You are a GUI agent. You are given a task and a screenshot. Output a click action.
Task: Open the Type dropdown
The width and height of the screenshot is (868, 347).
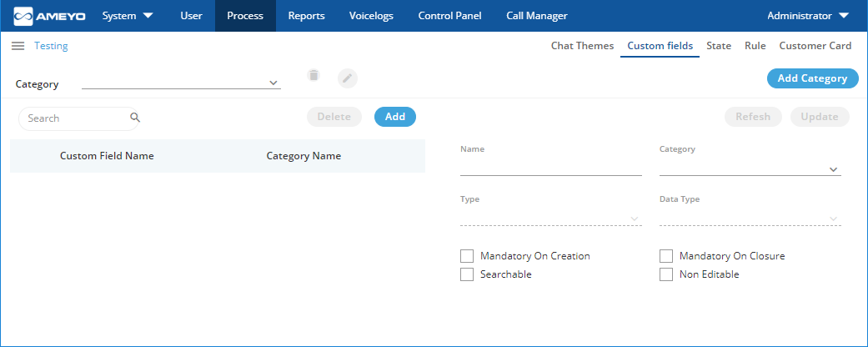551,219
